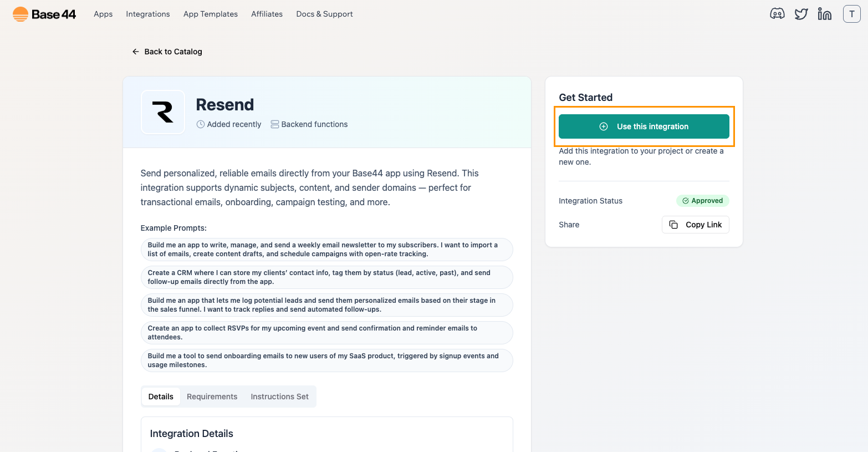
Task: Select the Resend R logo
Action: tap(162, 111)
